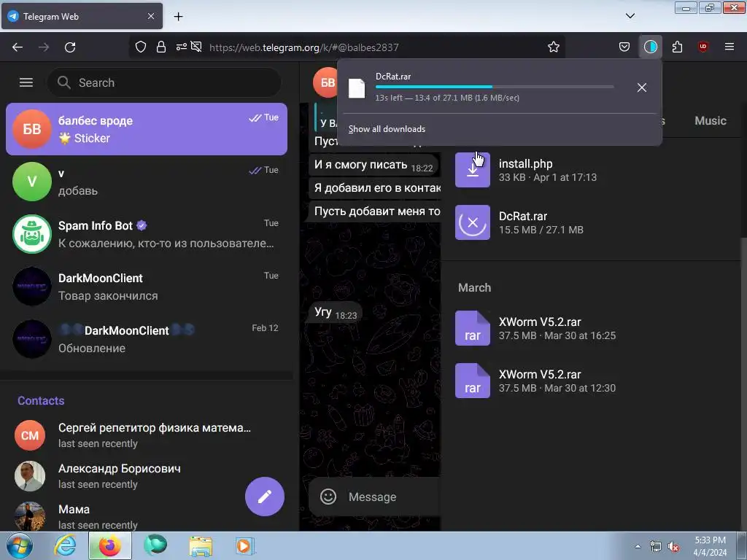Close the Telegram Web tab
Image resolution: width=747 pixels, height=560 pixels.
pos(150,16)
